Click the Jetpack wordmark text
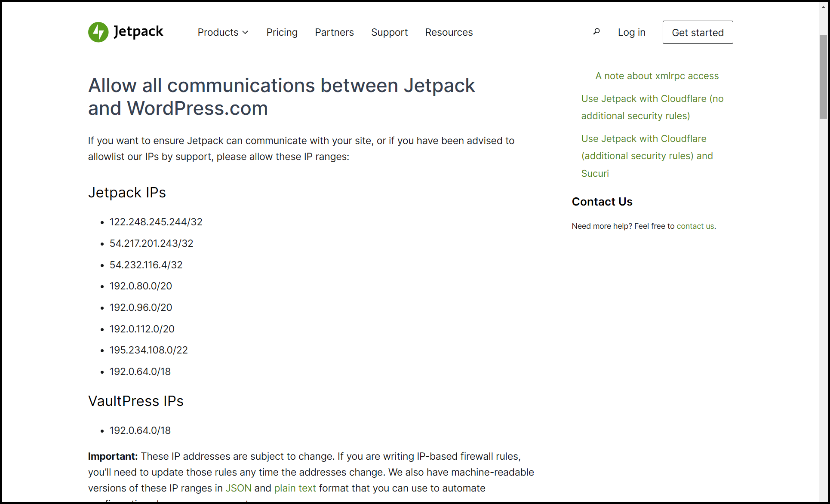The image size is (830, 504). coord(138,31)
